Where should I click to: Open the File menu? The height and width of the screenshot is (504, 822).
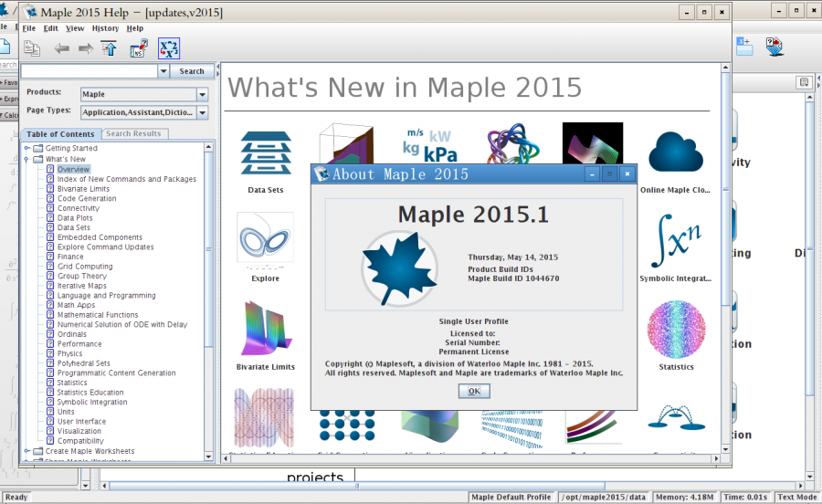pos(29,28)
